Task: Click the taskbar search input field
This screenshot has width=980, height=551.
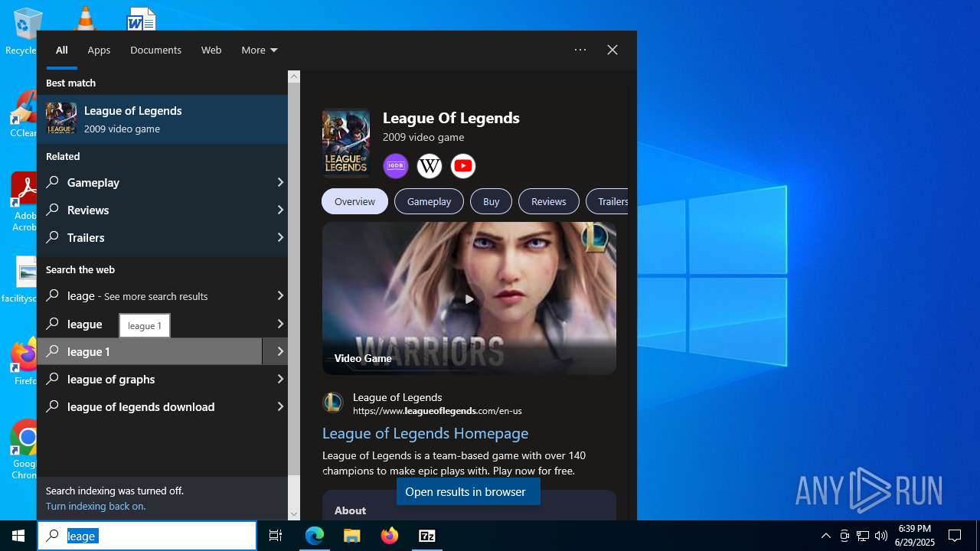Action: (147, 536)
